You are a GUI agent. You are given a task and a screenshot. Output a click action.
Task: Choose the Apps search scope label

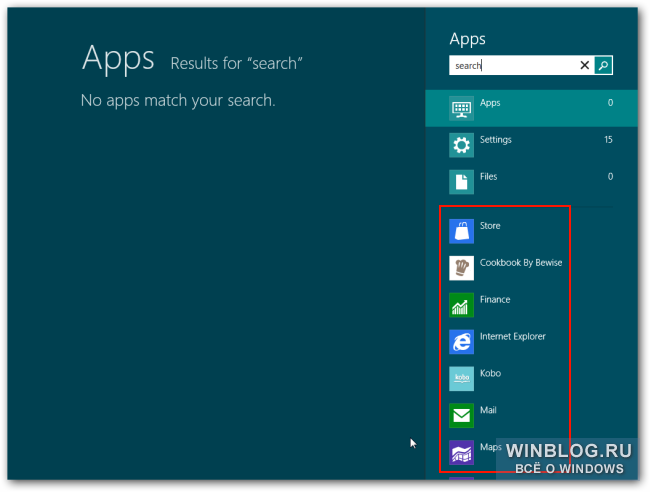pos(490,103)
